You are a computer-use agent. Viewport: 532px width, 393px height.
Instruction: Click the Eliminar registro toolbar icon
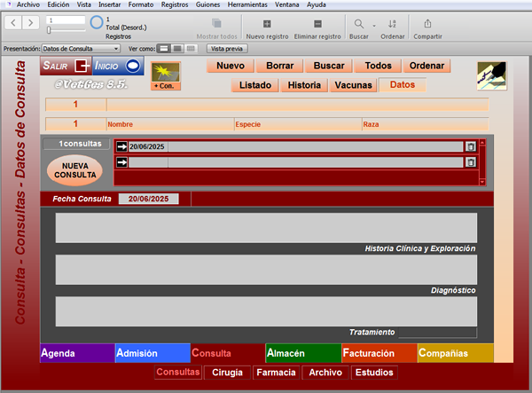tap(317, 24)
